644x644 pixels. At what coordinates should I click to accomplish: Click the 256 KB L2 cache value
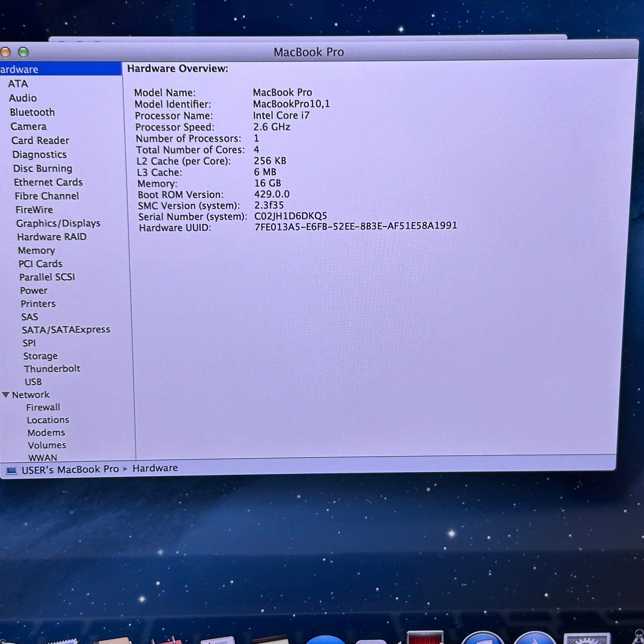click(270, 161)
